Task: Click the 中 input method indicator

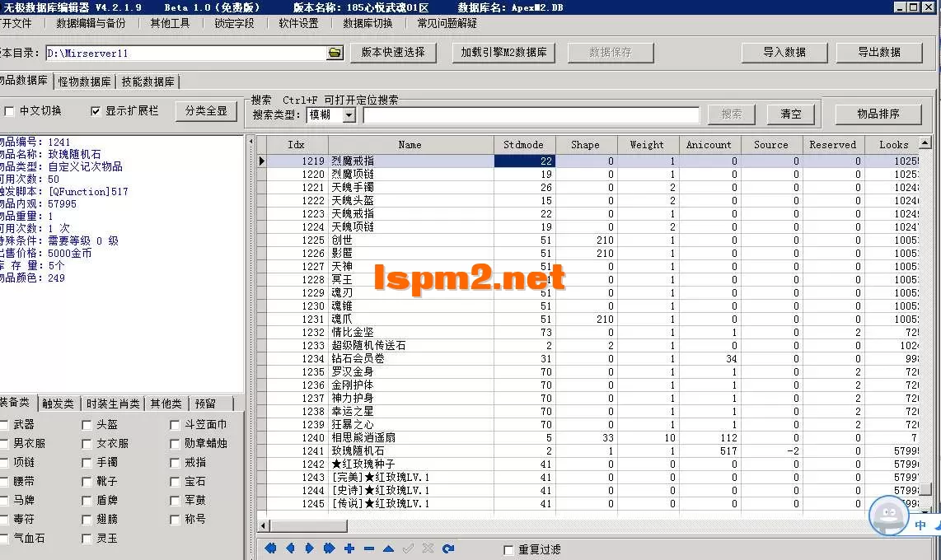Action: (x=920, y=525)
